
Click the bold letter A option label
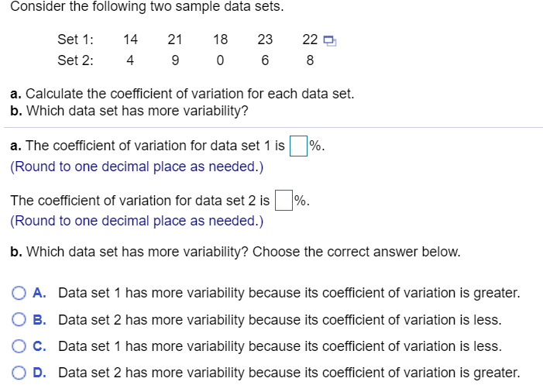click(40, 293)
